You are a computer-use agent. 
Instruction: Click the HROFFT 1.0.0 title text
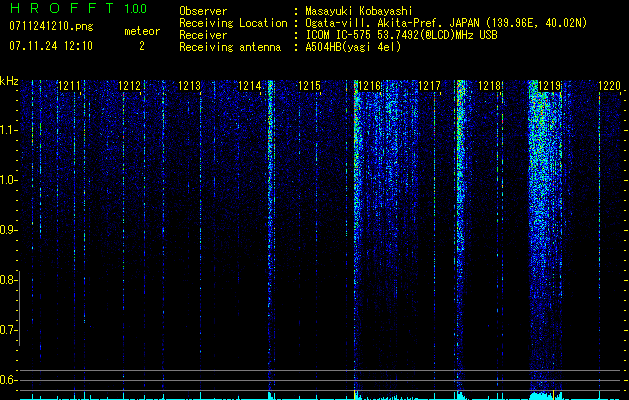(78, 8)
